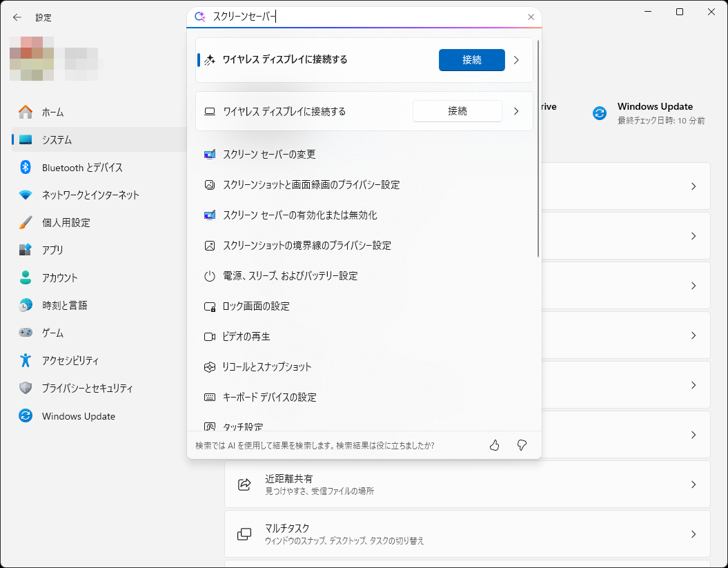Click the Windows Update icon in the sidebar
This screenshot has height=568, width=728.
tap(27, 415)
